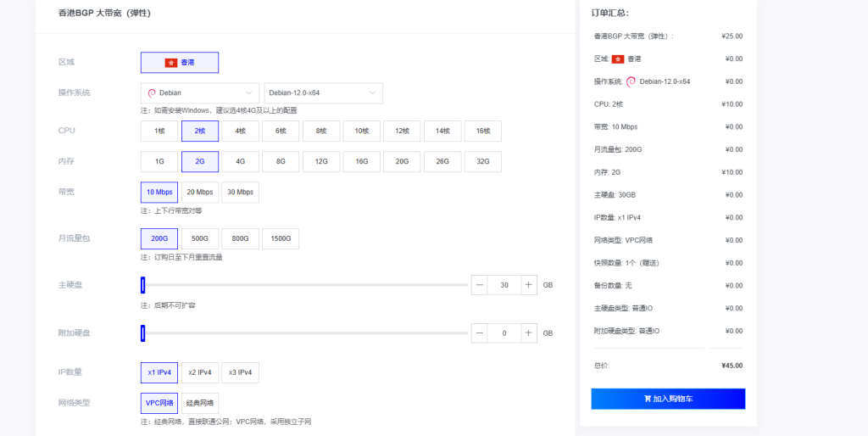Click the plus icon for 主硬盘 size

click(529, 285)
